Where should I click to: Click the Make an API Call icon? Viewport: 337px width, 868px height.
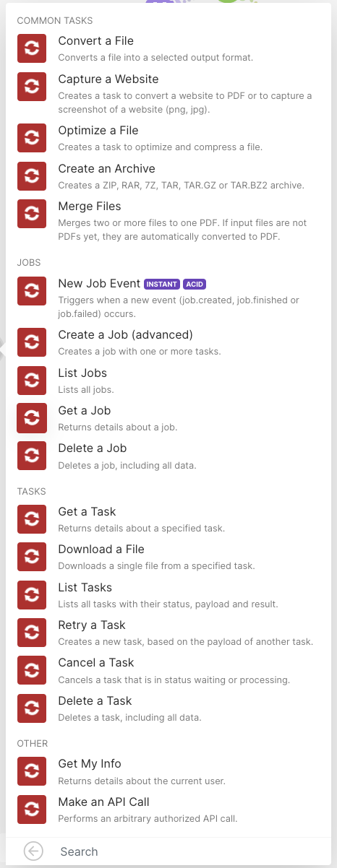[x=31, y=810]
